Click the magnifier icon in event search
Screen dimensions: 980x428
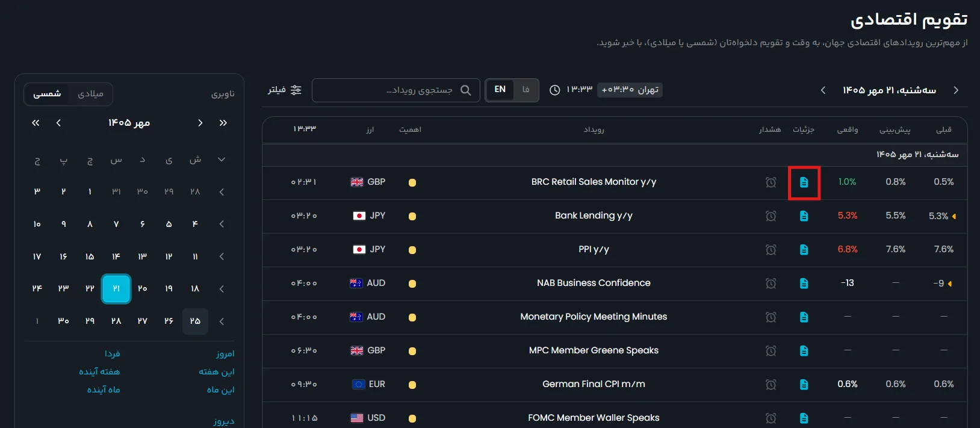point(466,90)
